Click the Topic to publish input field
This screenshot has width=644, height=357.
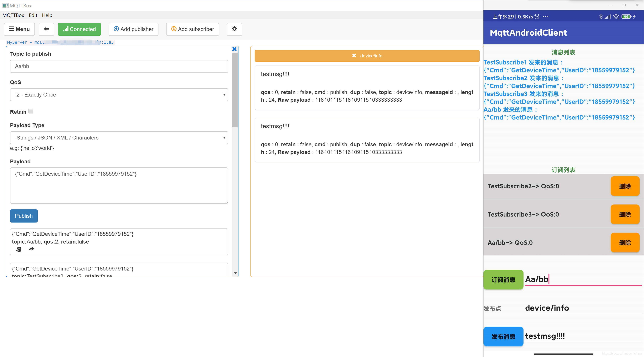click(x=119, y=66)
